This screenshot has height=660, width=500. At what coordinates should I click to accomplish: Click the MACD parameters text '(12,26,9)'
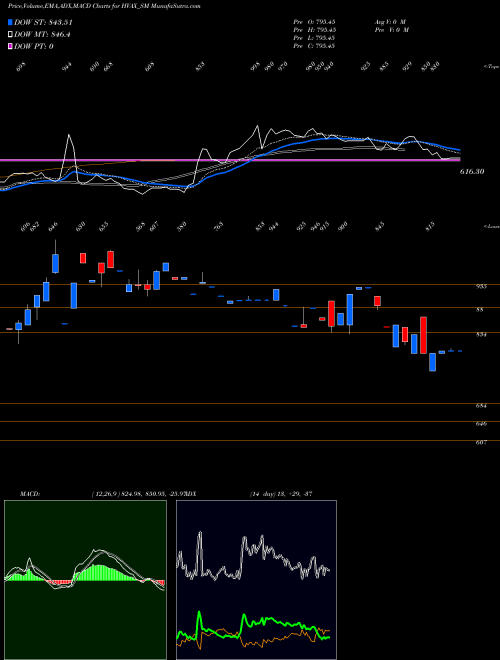(x=106, y=493)
